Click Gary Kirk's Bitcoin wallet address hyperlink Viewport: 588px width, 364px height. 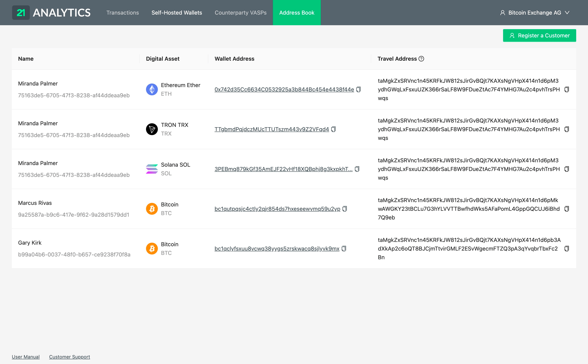coord(277,248)
